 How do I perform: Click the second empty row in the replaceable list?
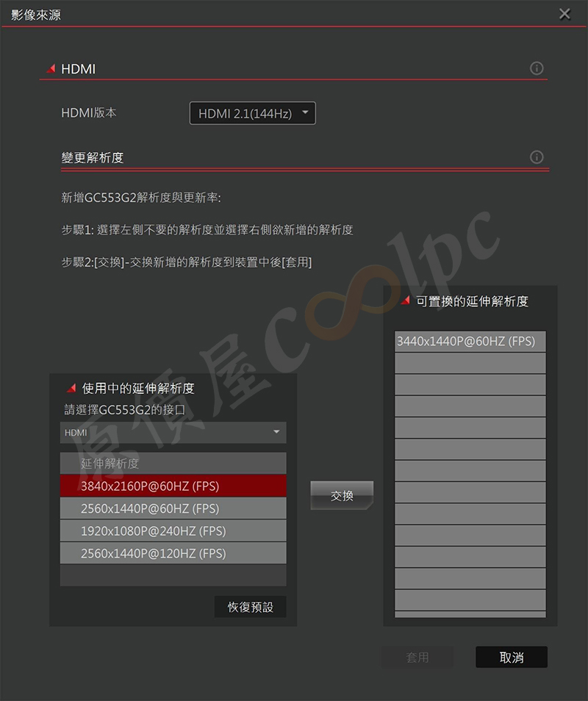pos(470,384)
